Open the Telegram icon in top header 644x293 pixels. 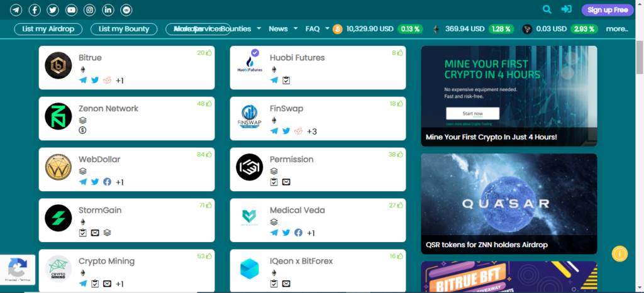pos(16,10)
